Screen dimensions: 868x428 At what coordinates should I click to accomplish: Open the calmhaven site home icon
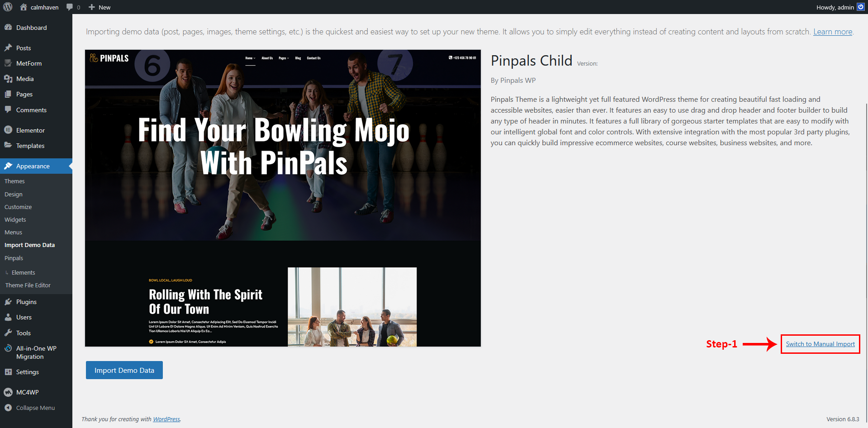tap(24, 7)
